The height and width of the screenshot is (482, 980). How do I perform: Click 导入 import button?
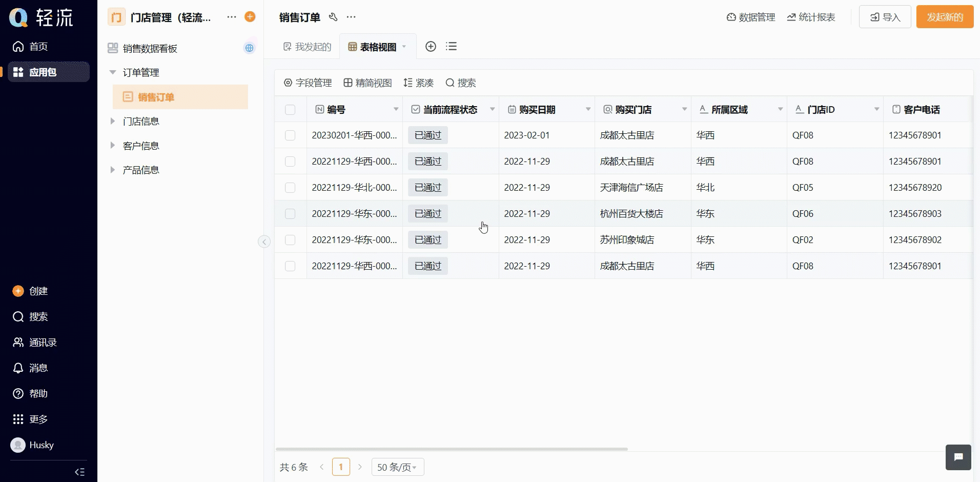click(x=885, y=17)
